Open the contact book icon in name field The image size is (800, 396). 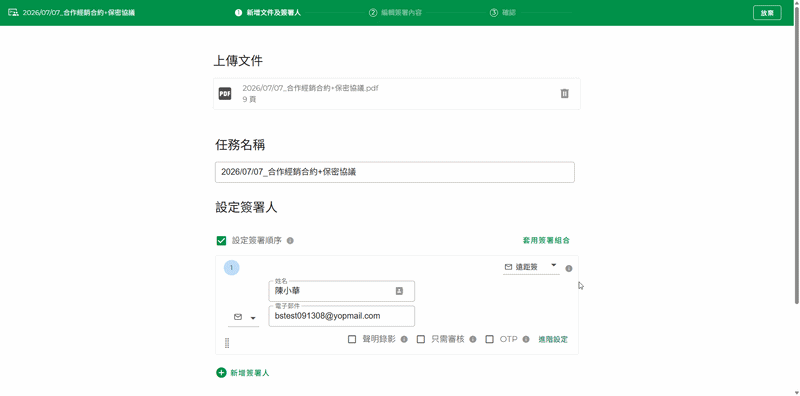(x=399, y=291)
